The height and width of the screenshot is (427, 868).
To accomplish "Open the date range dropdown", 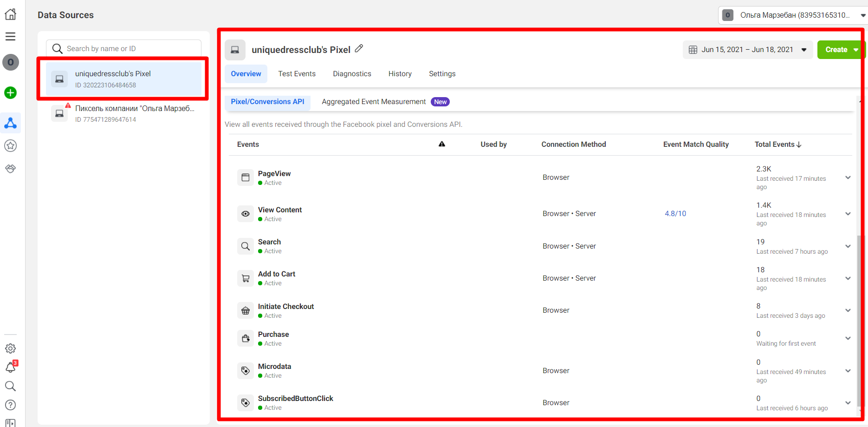I will click(747, 50).
